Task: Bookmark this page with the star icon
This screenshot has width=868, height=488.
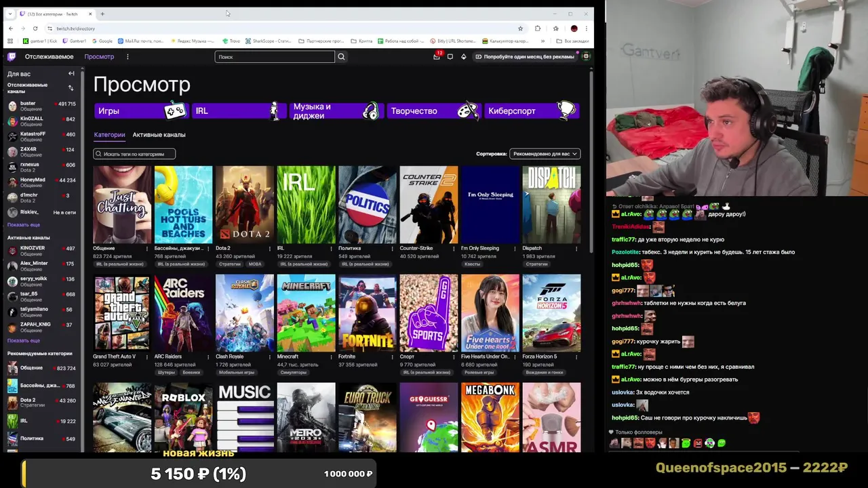Action: [x=520, y=28]
